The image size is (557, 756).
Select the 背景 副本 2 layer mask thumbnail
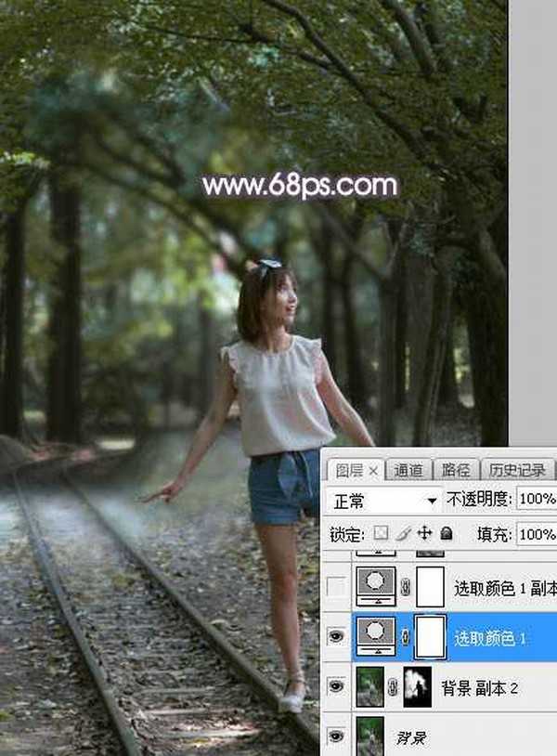(420, 689)
